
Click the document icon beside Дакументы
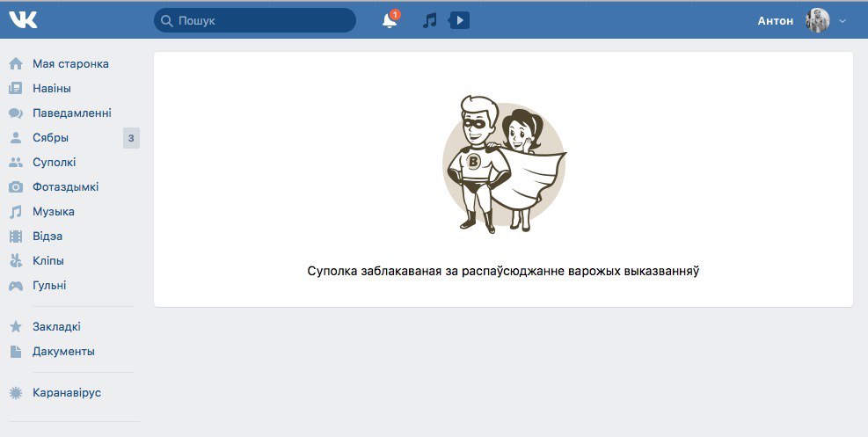[16, 351]
